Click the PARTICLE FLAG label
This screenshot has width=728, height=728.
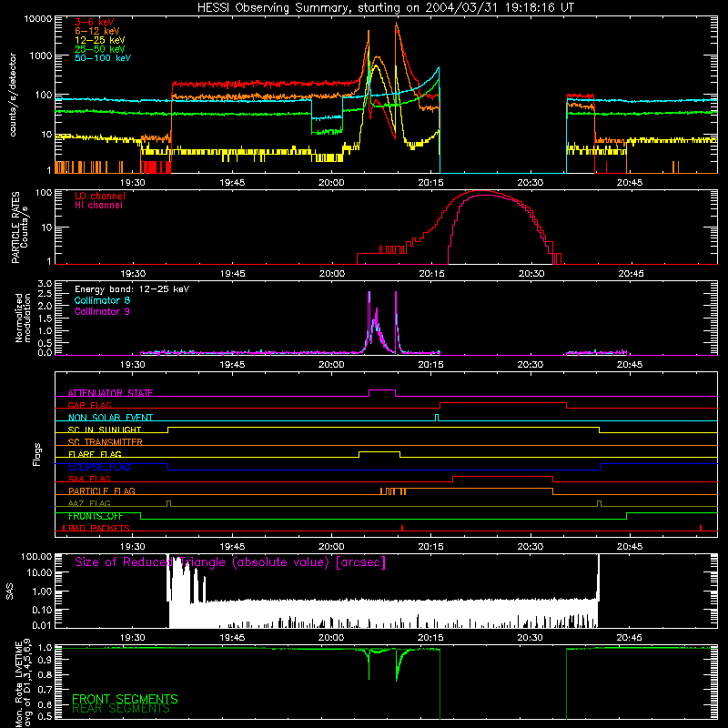coord(102,490)
